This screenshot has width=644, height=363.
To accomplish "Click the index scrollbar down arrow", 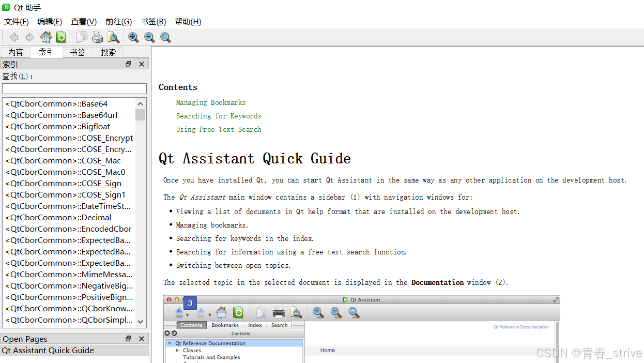I will click(x=141, y=321).
